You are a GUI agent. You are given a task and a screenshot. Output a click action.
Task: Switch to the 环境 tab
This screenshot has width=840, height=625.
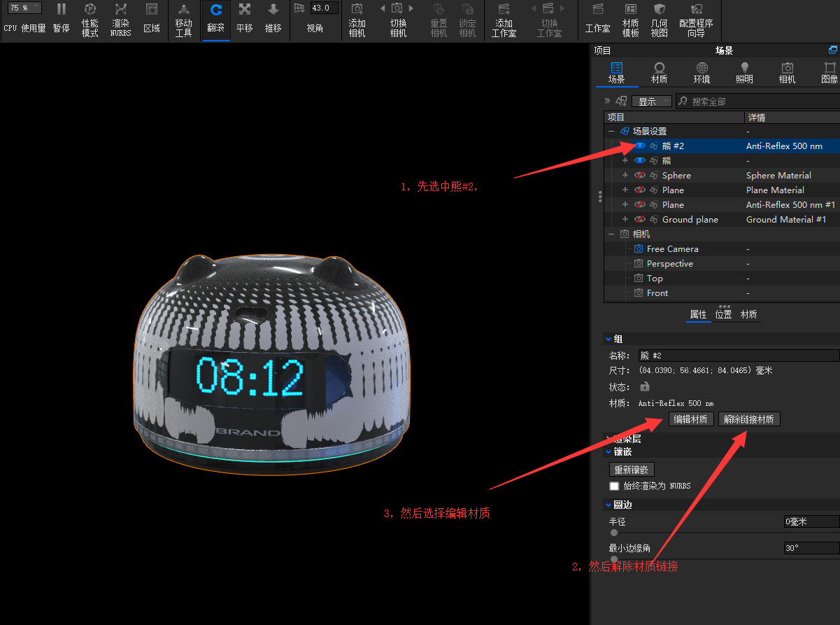pos(702,73)
